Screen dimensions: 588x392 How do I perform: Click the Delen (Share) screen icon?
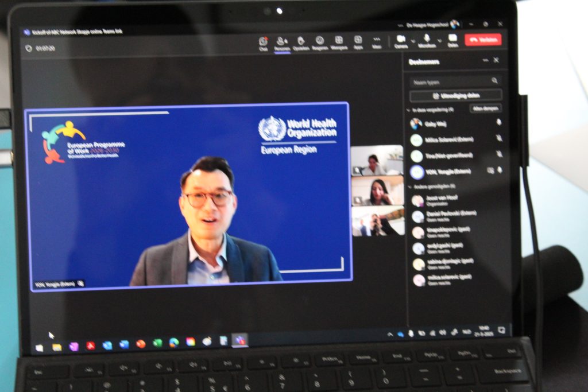click(452, 40)
